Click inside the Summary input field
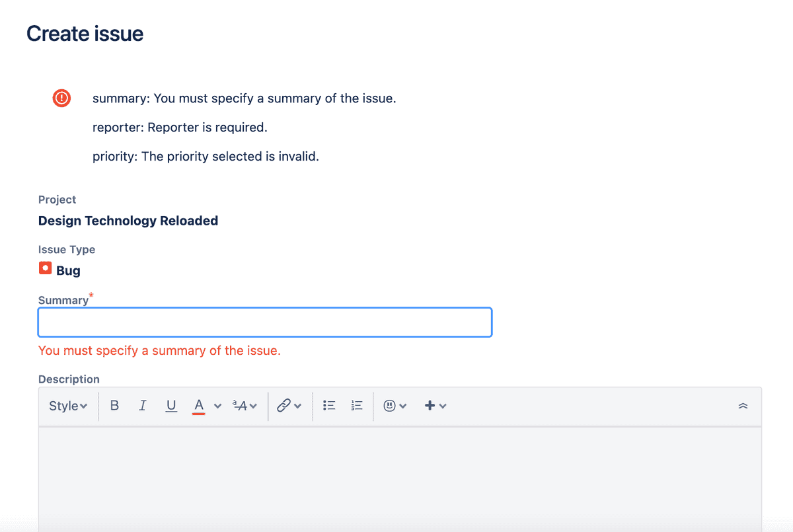Screen dimensions: 793x532 pos(264,322)
